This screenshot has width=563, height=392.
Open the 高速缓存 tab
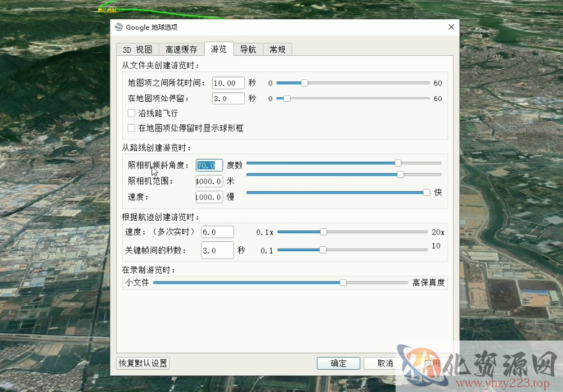[x=181, y=49]
